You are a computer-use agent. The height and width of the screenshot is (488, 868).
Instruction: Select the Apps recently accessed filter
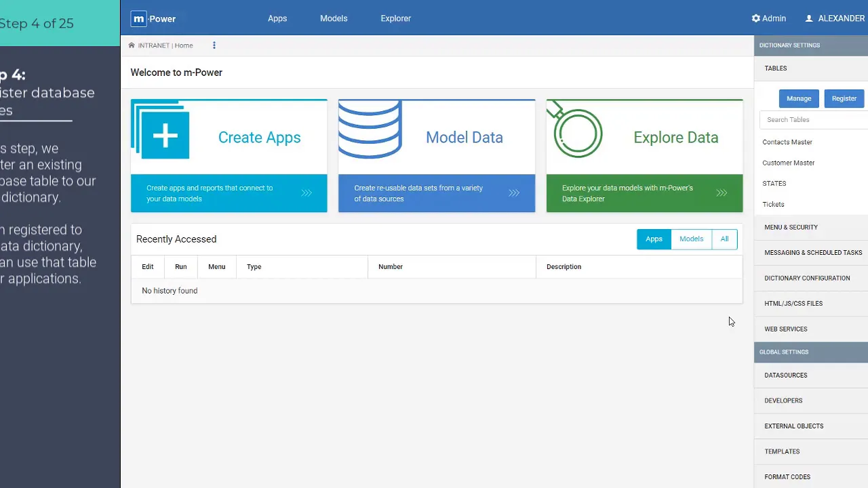tap(654, 239)
